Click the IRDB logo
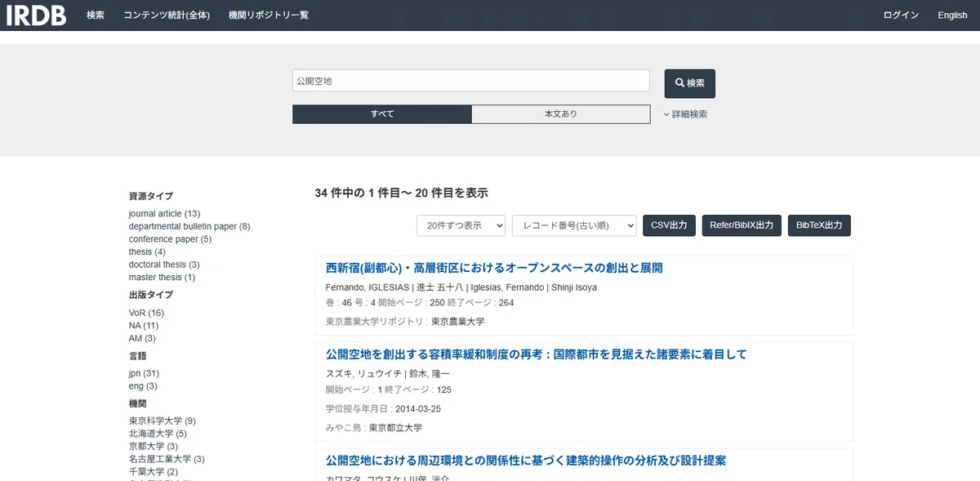 coord(36,16)
